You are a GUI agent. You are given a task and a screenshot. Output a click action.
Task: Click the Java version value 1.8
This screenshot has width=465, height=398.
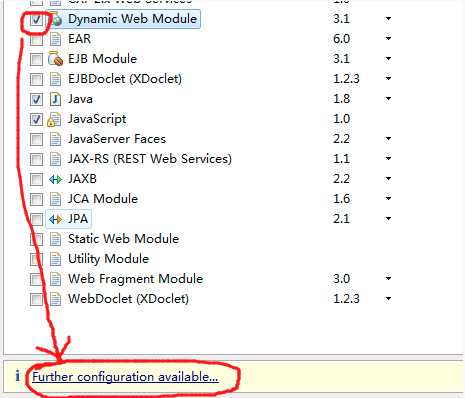coord(341,99)
